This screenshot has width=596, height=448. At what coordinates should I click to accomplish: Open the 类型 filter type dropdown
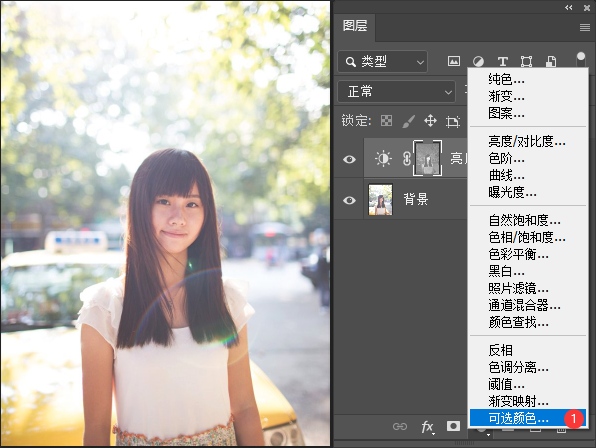pos(382,61)
